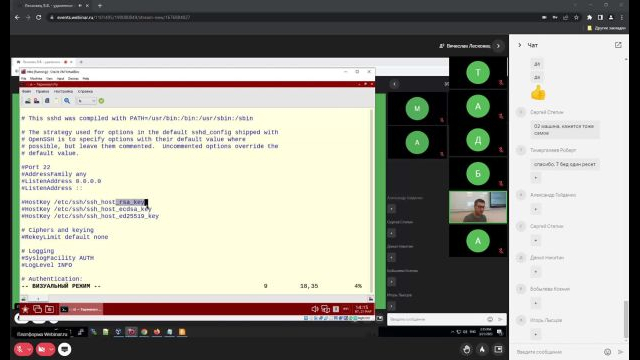The image size is (640, 360).
Task: Reload the browser page
Action: (x=38, y=18)
